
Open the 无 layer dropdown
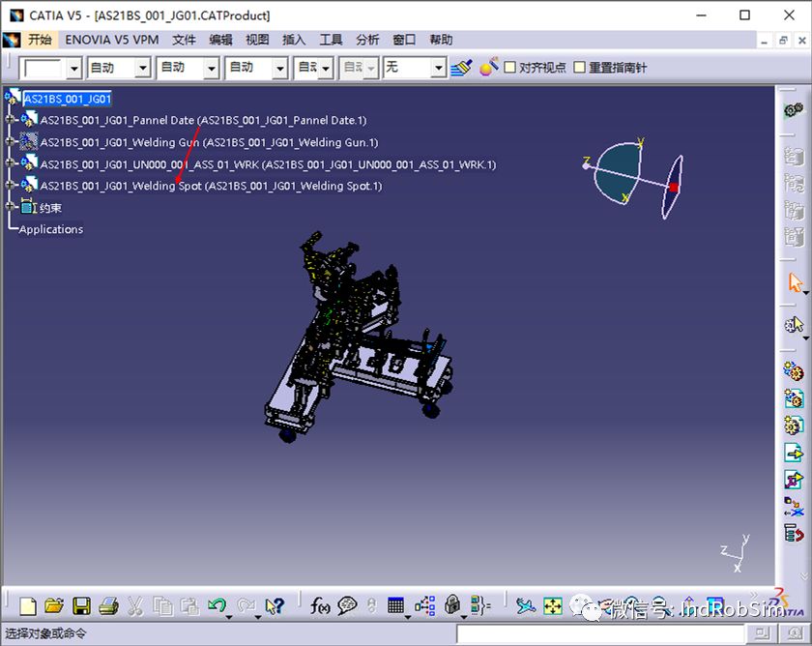point(439,68)
